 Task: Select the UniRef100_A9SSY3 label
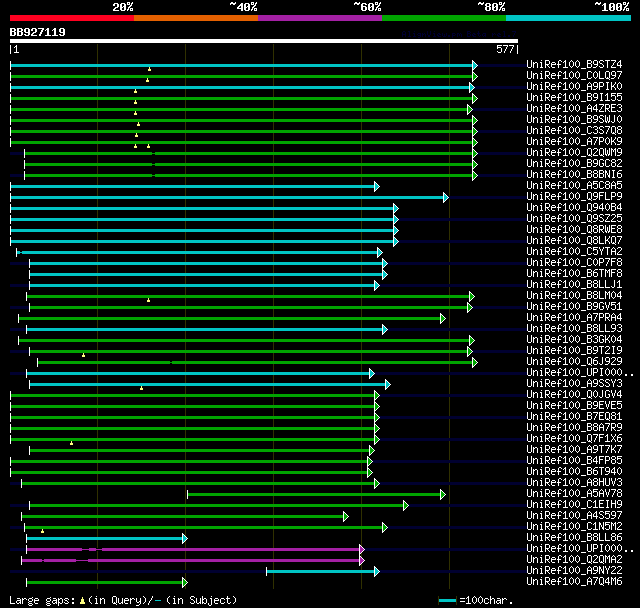tap(574, 384)
